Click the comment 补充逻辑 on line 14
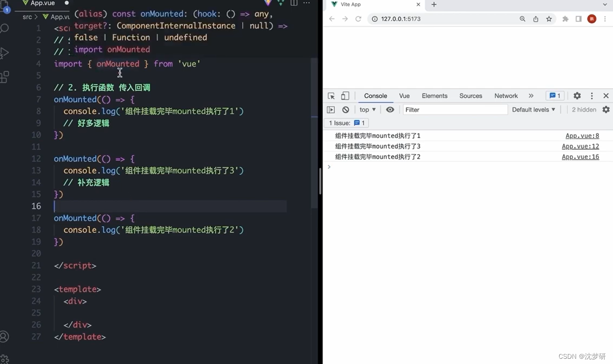Screen dimensions: 613x364 click(x=87, y=182)
